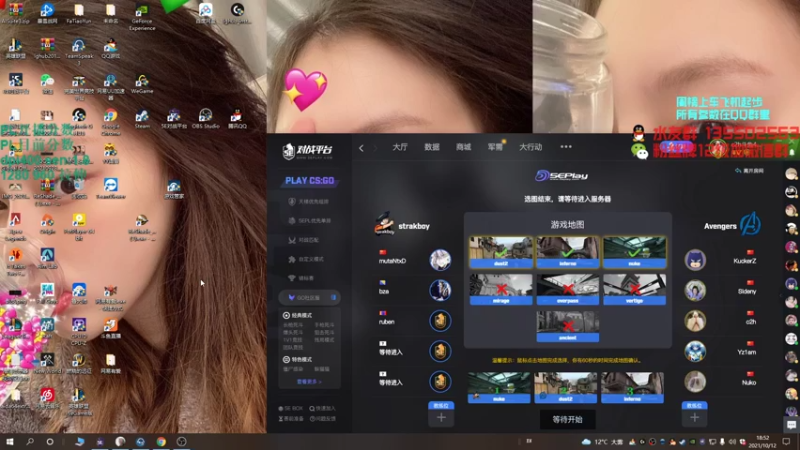This screenshot has height=450, width=800.
Task: Click the 查看更多 link in sidebar
Action: pyautogui.click(x=309, y=382)
